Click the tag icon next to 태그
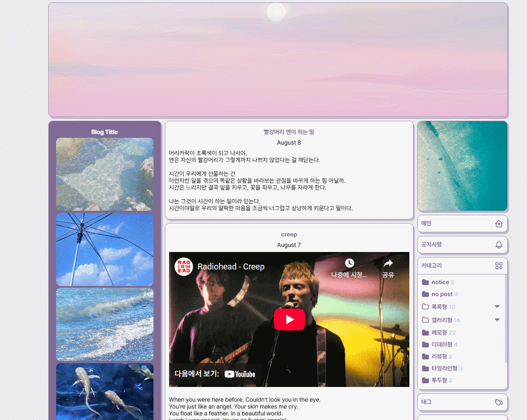 tap(499, 402)
